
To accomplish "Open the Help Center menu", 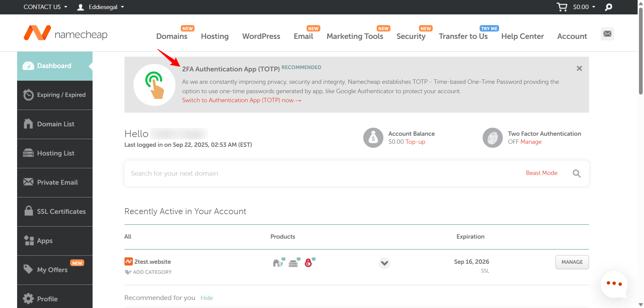I will (523, 36).
